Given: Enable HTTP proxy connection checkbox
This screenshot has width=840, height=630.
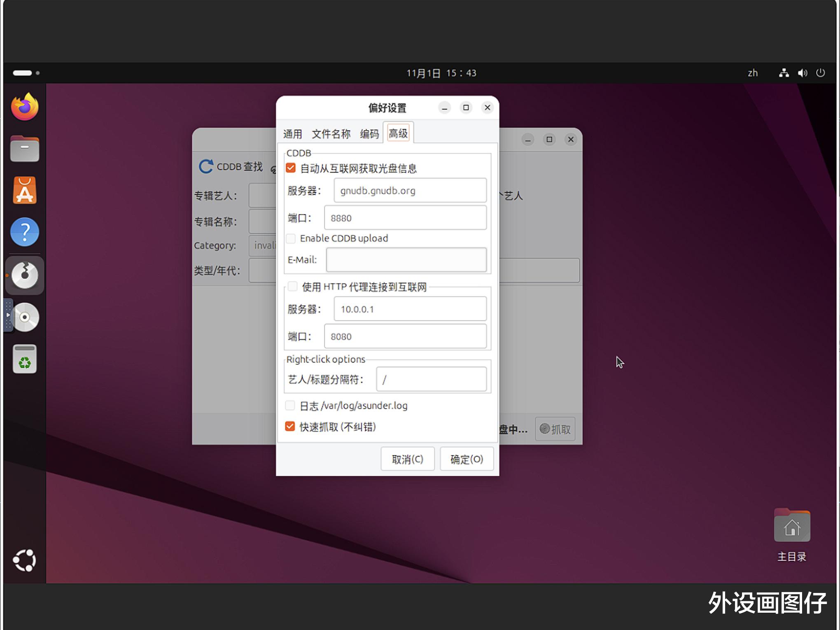Looking at the screenshot, I should 292,287.
